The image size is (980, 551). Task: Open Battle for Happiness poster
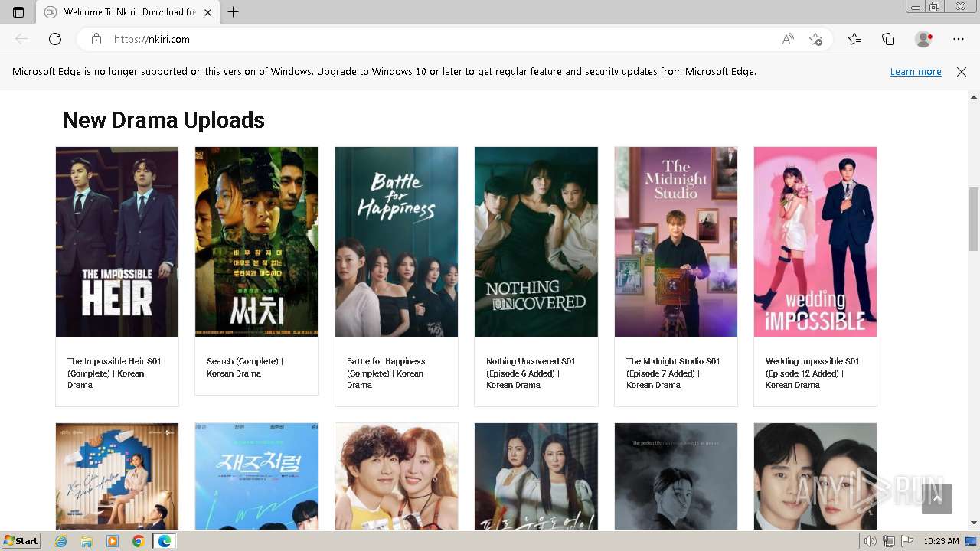pos(397,242)
